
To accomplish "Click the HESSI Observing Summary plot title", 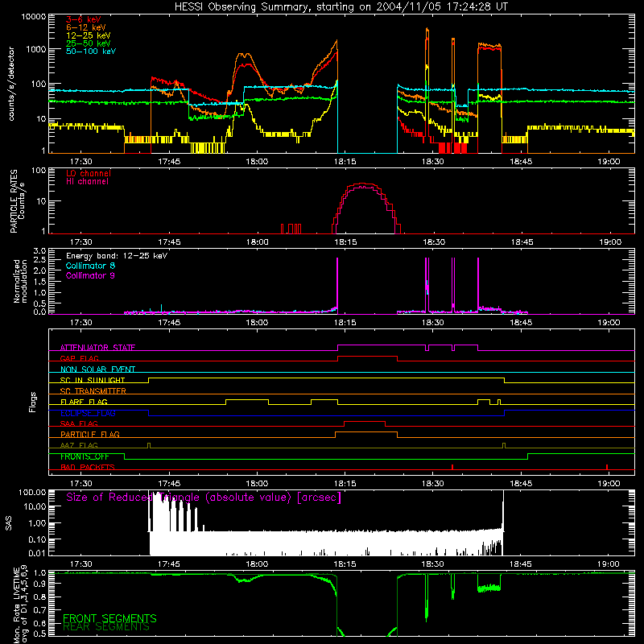I will click(x=341, y=7).
